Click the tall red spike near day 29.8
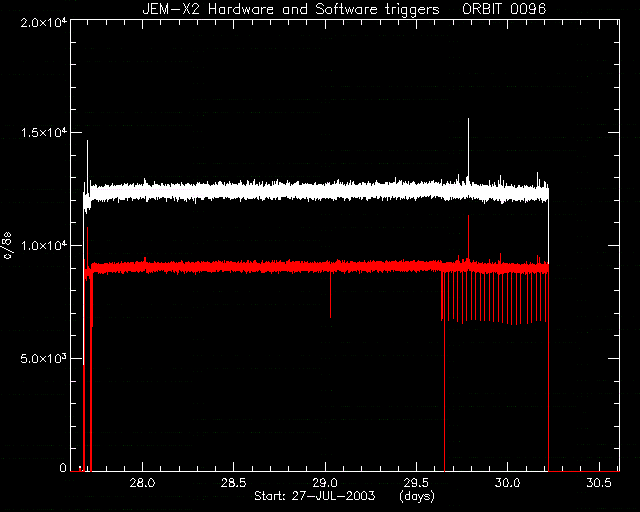This screenshot has width=640, height=512. (x=468, y=237)
